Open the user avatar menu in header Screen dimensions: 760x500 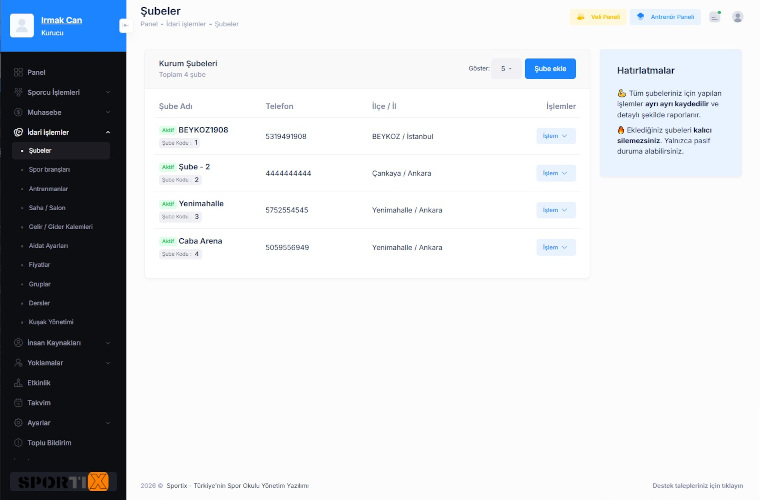pos(738,17)
